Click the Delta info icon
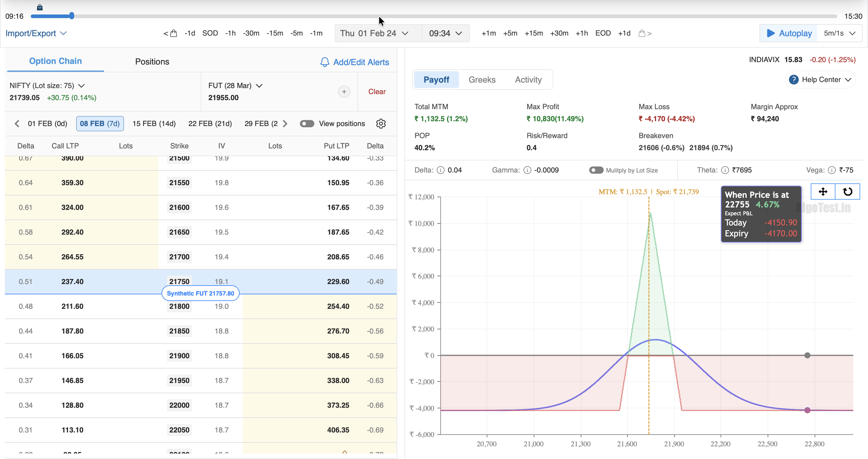 440,170
